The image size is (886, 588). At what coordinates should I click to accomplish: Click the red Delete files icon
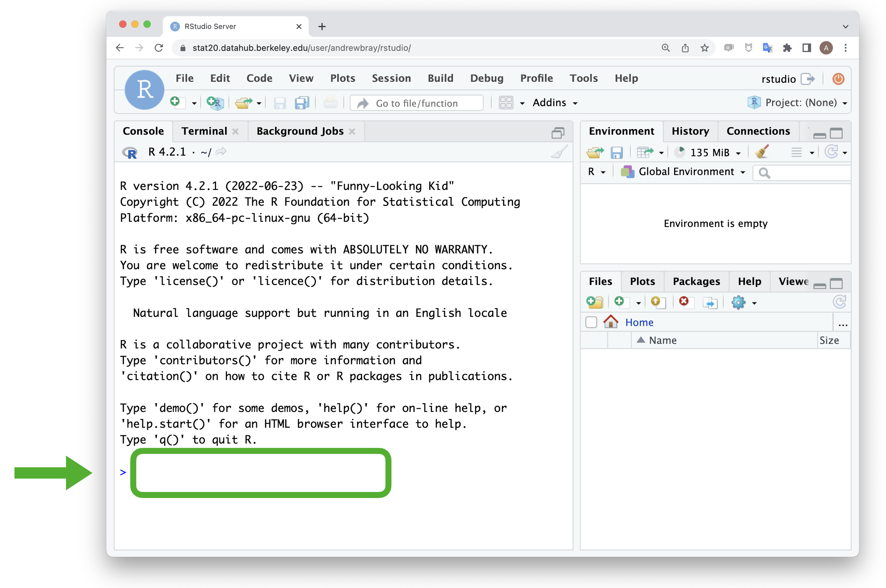click(x=684, y=301)
